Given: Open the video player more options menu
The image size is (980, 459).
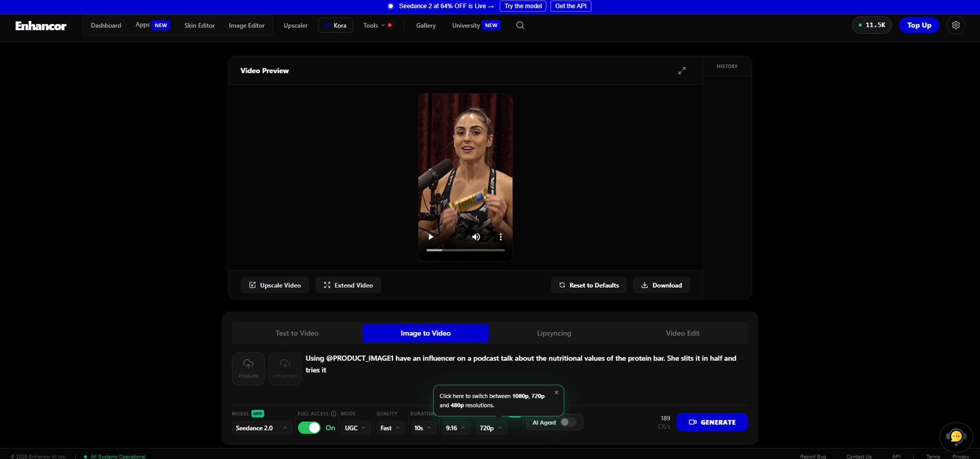Looking at the screenshot, I should [501, 237].
